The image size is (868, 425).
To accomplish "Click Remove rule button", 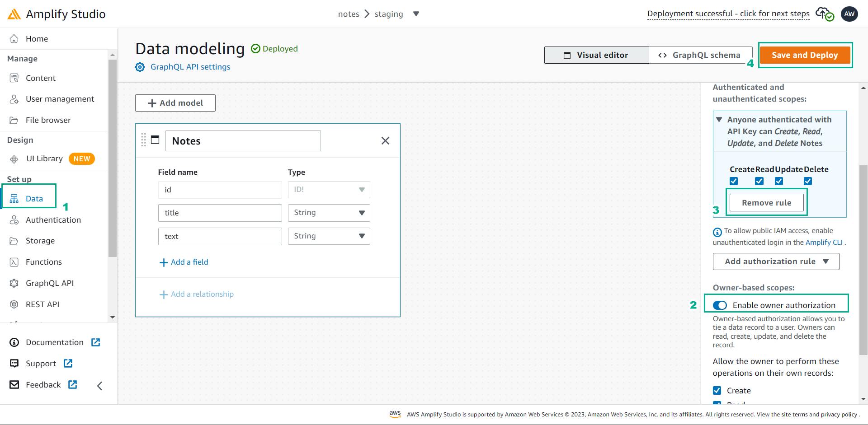I will point(767,203).
